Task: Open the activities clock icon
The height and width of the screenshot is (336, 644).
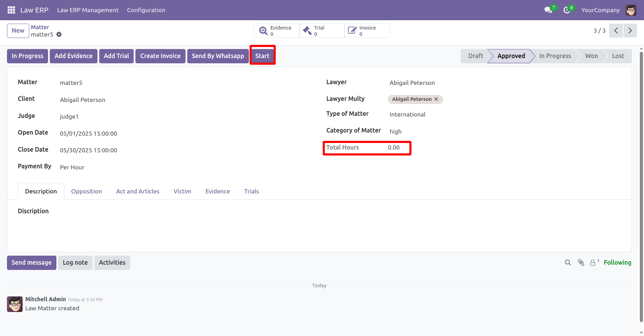Action: 567,10
